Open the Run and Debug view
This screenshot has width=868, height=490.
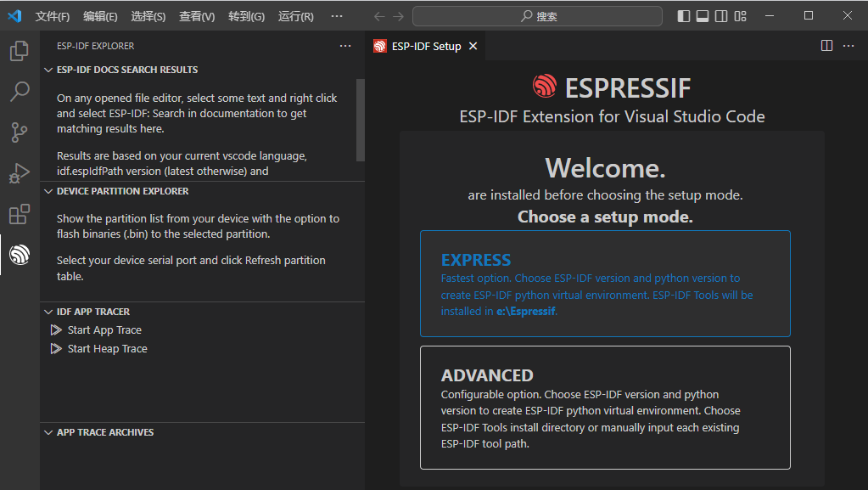[x=20, y=173]
